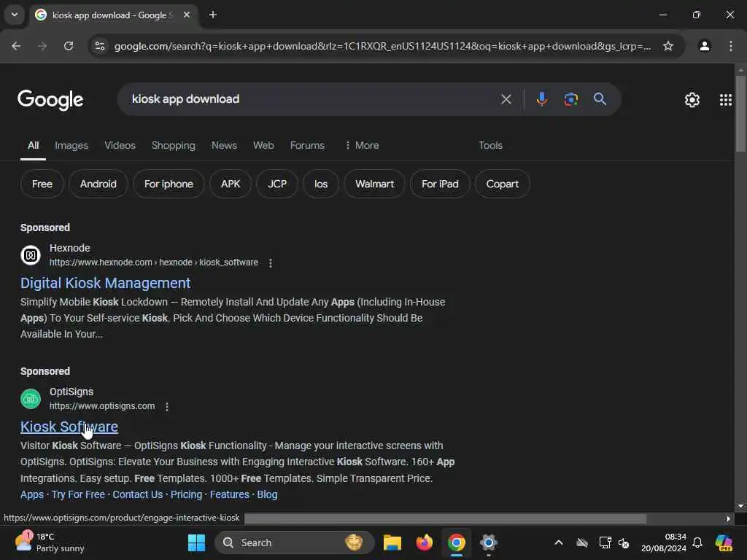
Task: Open Settings gear app in taskbar
Action: tap(488, 542)
